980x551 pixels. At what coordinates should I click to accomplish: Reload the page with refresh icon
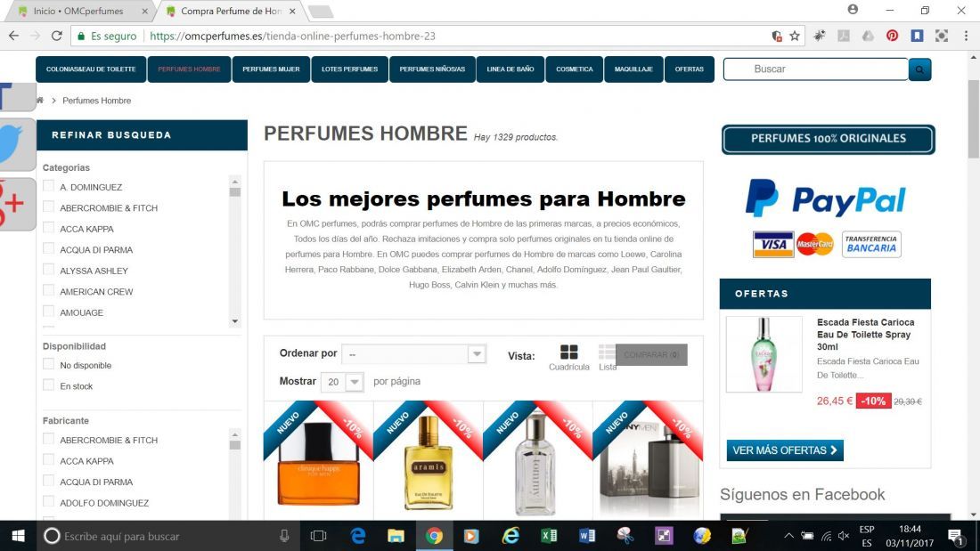click(x=57, y=36)
